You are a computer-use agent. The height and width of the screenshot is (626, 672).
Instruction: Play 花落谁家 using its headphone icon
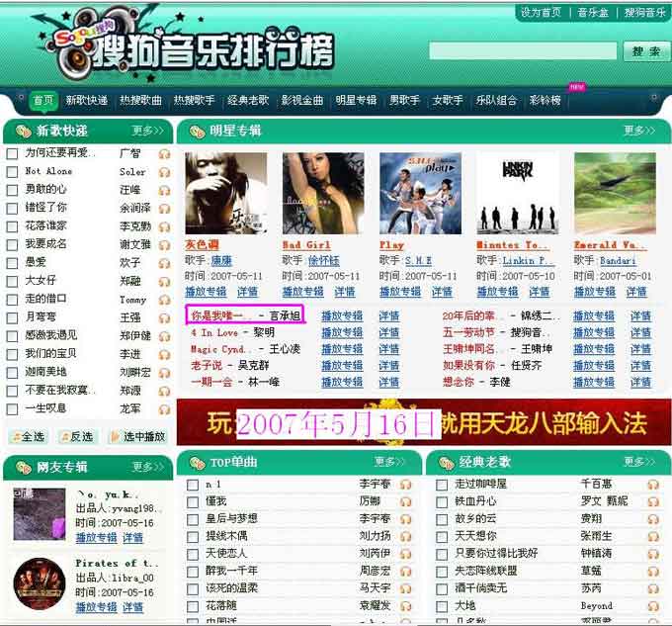(x=165, y=227)
